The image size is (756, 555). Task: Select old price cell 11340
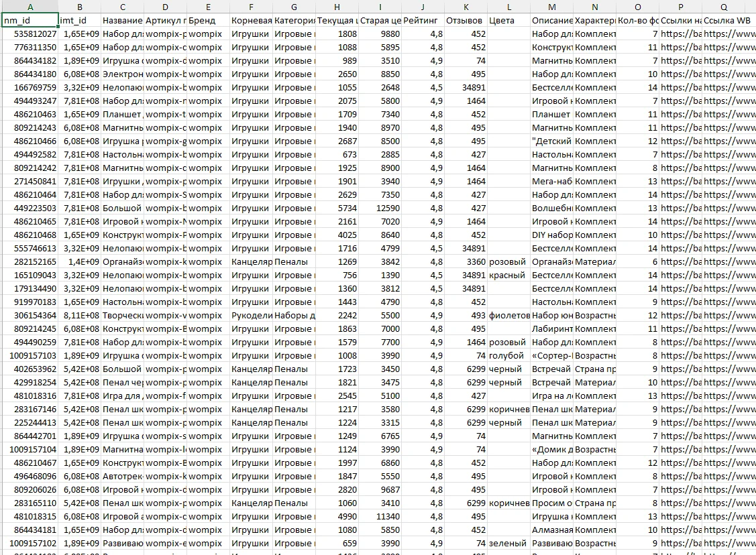(380, 516)
